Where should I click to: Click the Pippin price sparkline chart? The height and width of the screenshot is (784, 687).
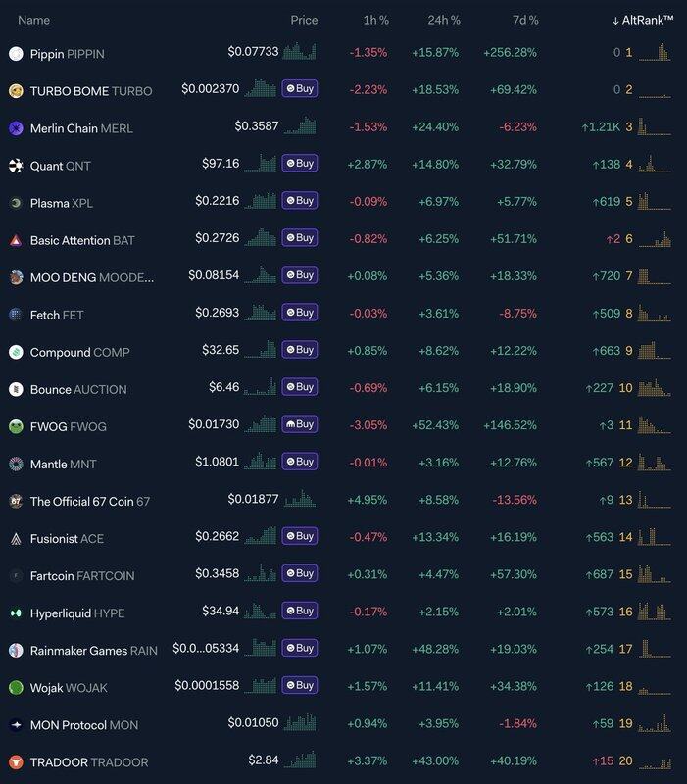299,52
